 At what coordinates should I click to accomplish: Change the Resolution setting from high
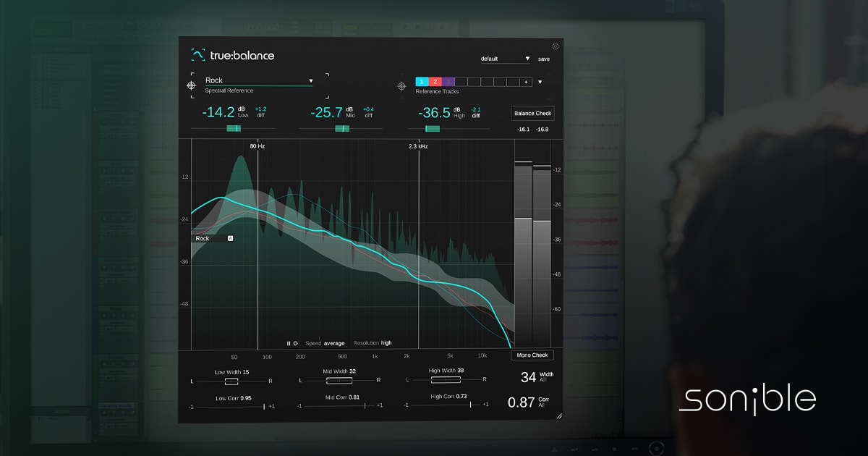click(386, 343)
